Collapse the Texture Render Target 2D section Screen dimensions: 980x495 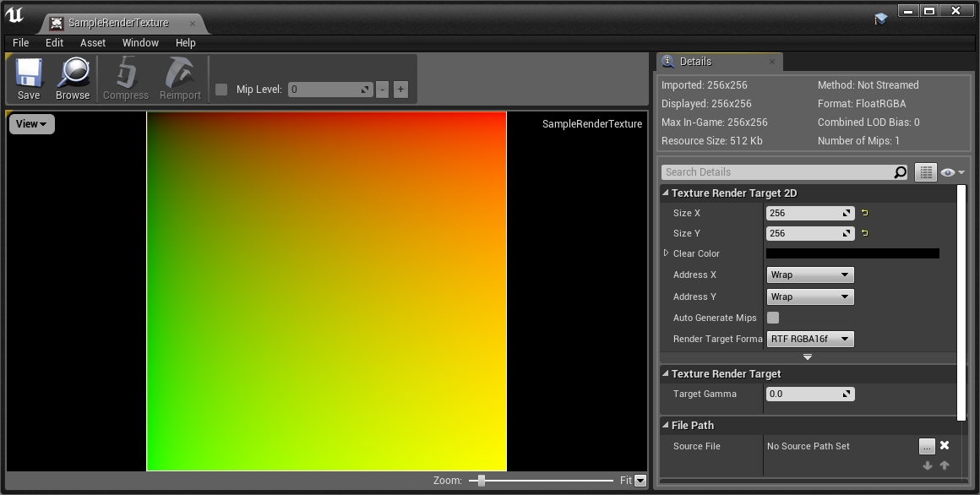tap(666, 193)
